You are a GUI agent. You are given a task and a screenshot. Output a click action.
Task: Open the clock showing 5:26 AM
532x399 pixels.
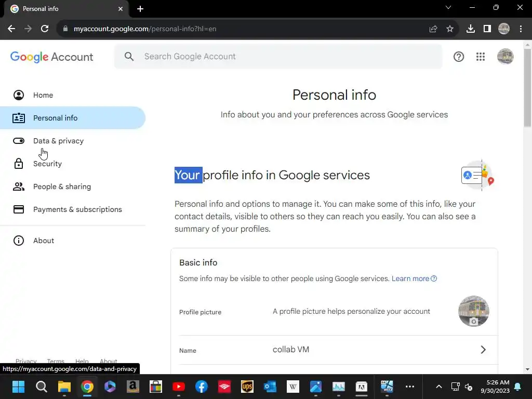click(x=495, y=387)
